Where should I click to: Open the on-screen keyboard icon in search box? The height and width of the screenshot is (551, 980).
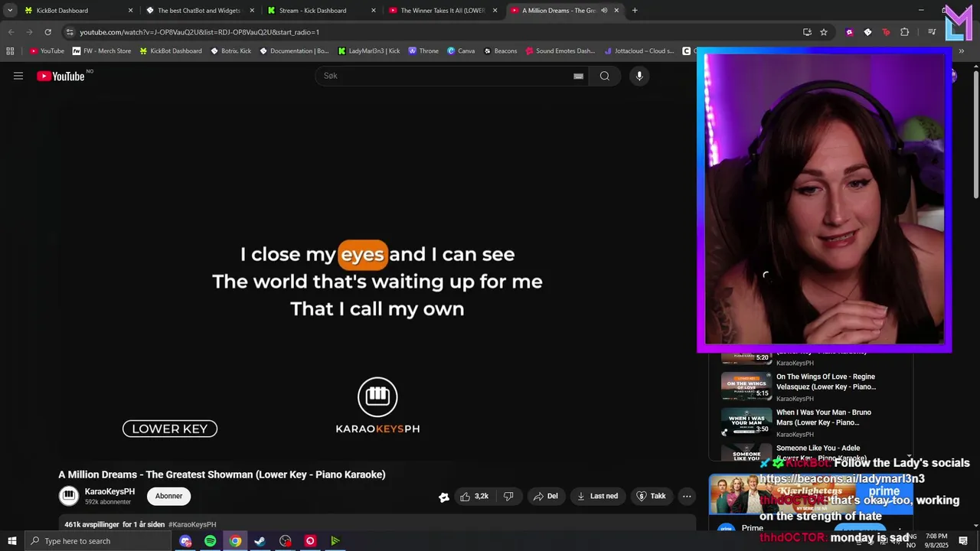578,76
